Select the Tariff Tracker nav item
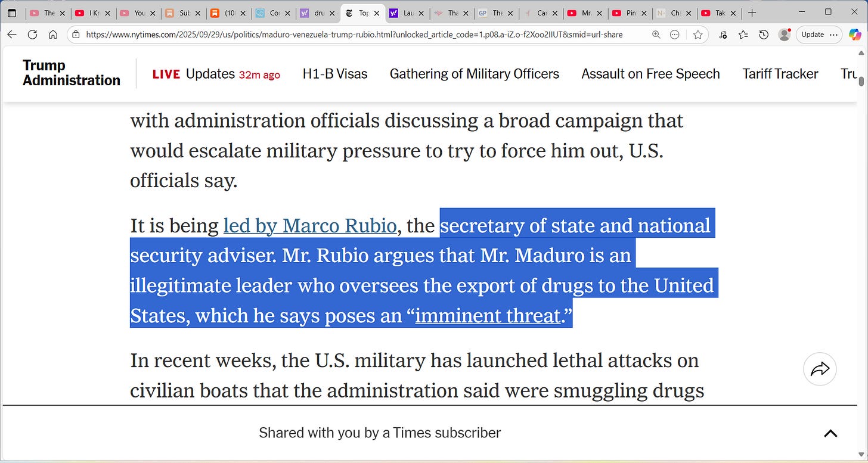 (780, 74)
